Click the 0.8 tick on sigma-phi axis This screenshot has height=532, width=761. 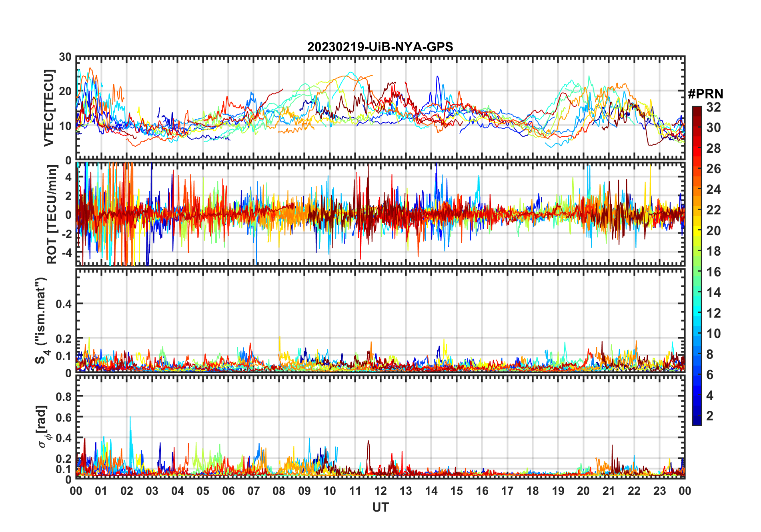pos(64,396)
